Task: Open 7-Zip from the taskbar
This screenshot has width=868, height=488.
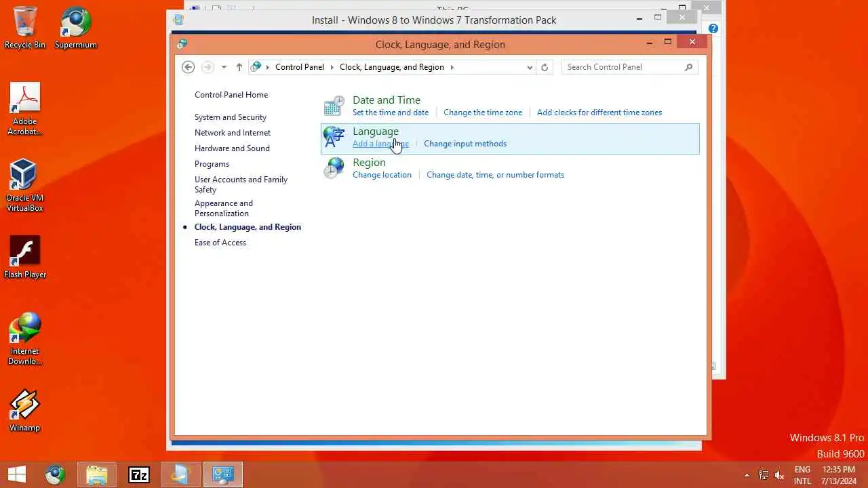Action: click(139, 474)
